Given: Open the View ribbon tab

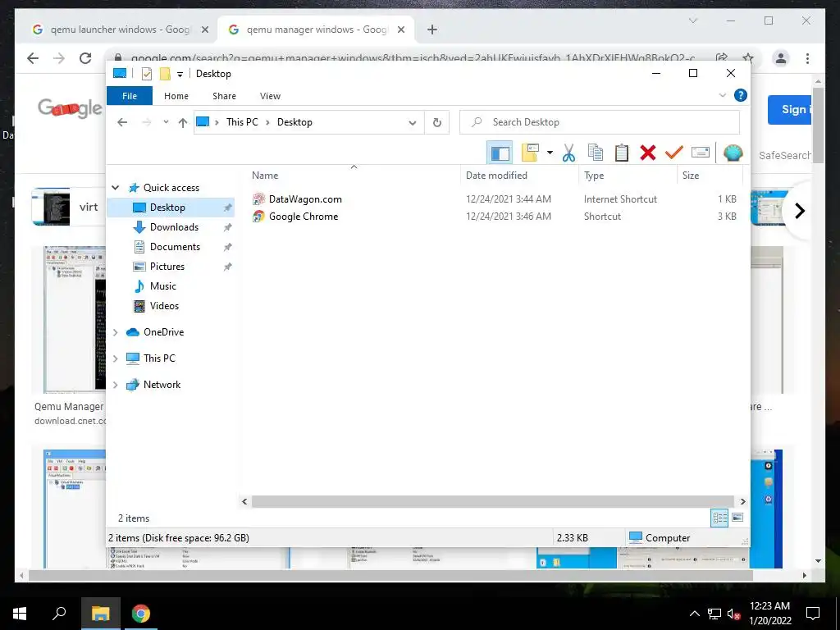Looking at the screenshot, I should 270,96.
